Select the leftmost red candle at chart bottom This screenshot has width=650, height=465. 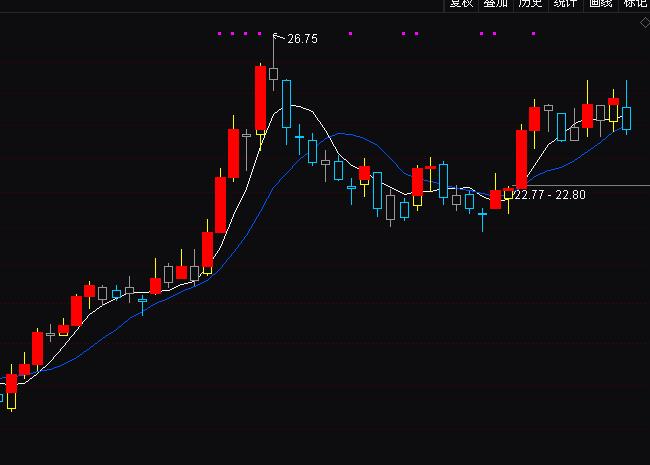click(x=12, y=384)
